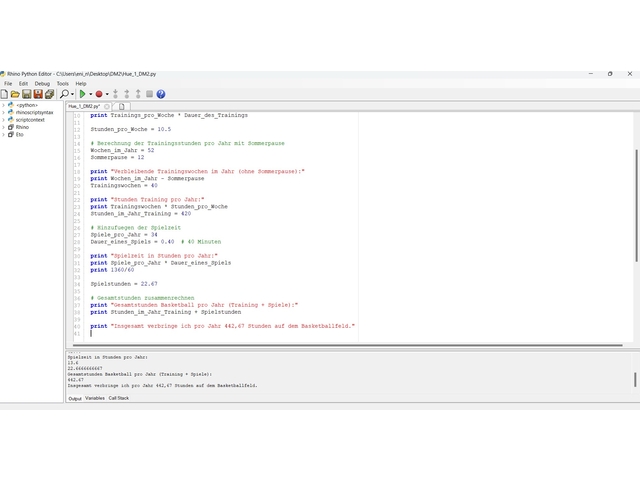Click line 'Spiele_pro_Jahr = 34'
This screenshot has height=480, width=640.
pos(124,235)
